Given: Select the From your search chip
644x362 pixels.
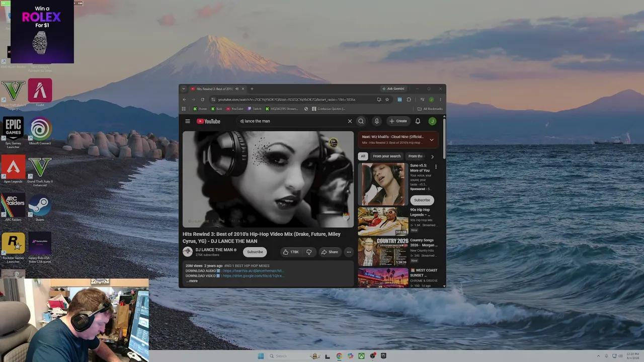Looking at the screenshot, I should point(387,156).
